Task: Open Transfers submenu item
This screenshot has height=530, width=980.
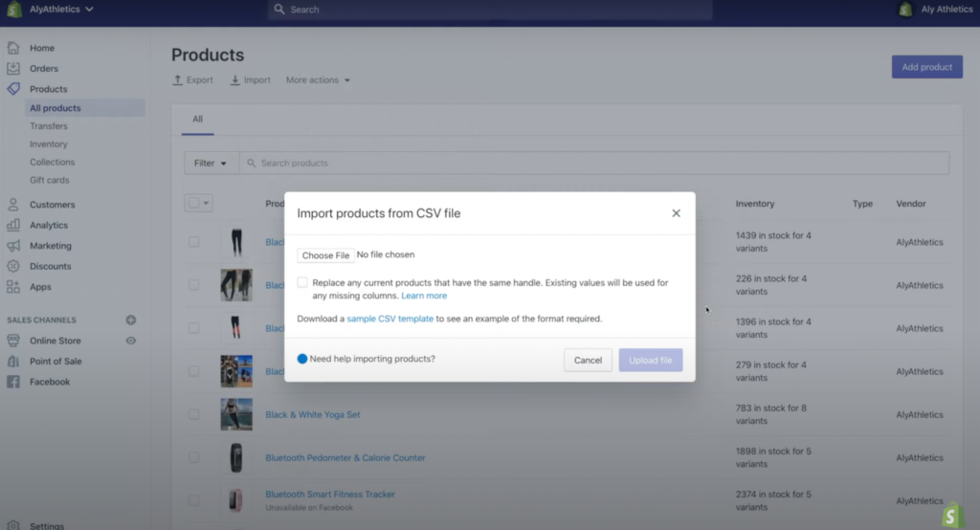Action: (x=49, y=126)
